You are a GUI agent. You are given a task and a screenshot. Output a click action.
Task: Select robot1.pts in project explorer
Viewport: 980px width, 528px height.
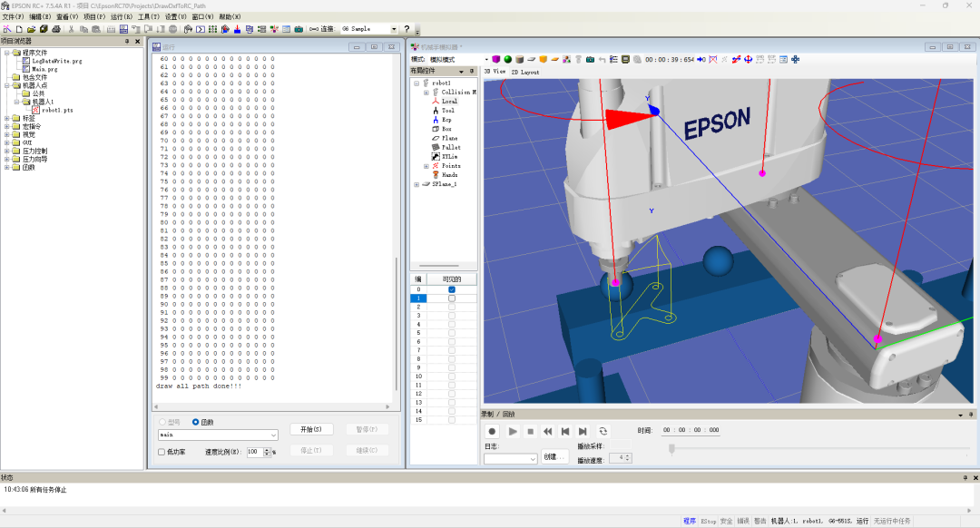pos(57,110)
